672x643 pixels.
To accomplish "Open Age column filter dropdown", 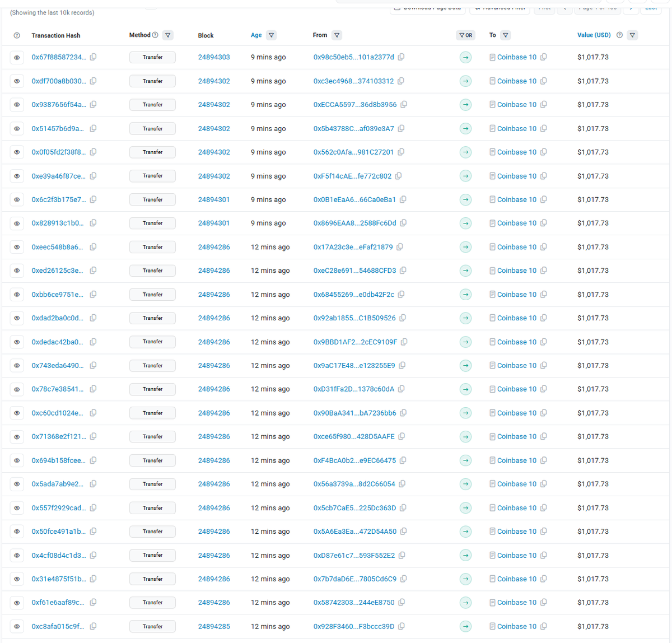I will click(272, 35).
